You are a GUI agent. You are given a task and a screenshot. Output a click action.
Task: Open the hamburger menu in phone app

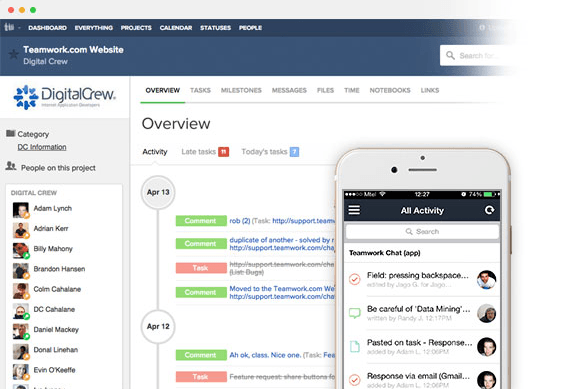coord(354,210)
